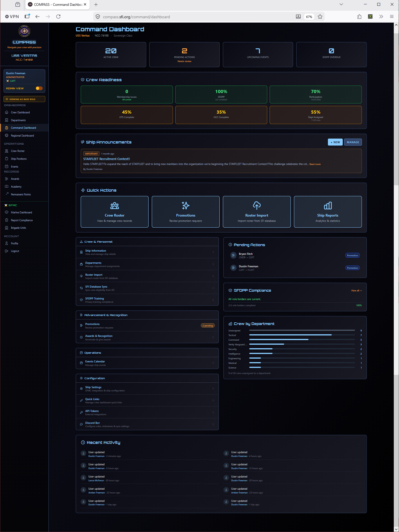Click the Logout icon in sidebar
399x532 pixels.
pyautogui.click(x=7, y=251)
